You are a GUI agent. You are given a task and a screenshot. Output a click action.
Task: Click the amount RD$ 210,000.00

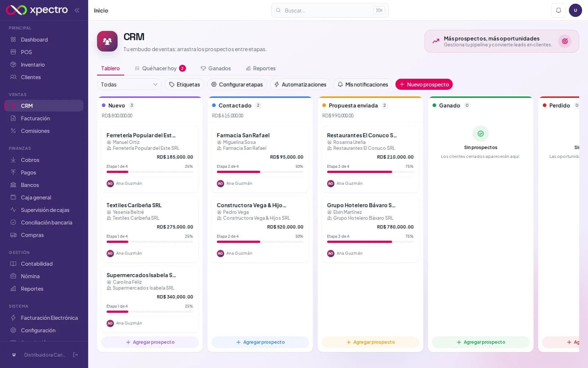tap(395, 157)
